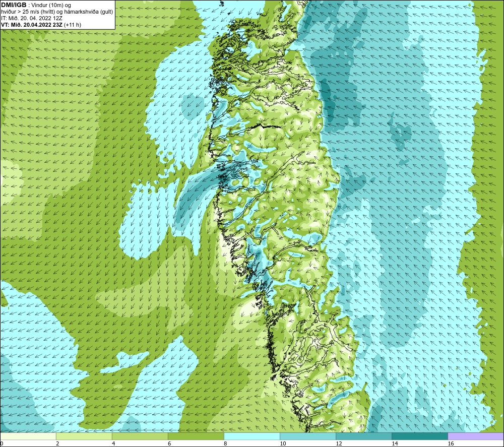Click the legend scale label '10'

[283, 444]
